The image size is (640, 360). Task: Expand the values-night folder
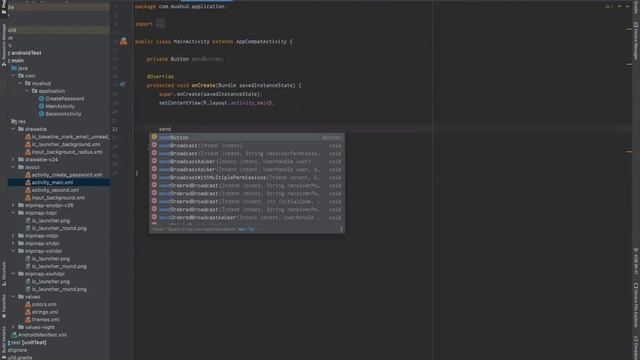tap(13, 327)
